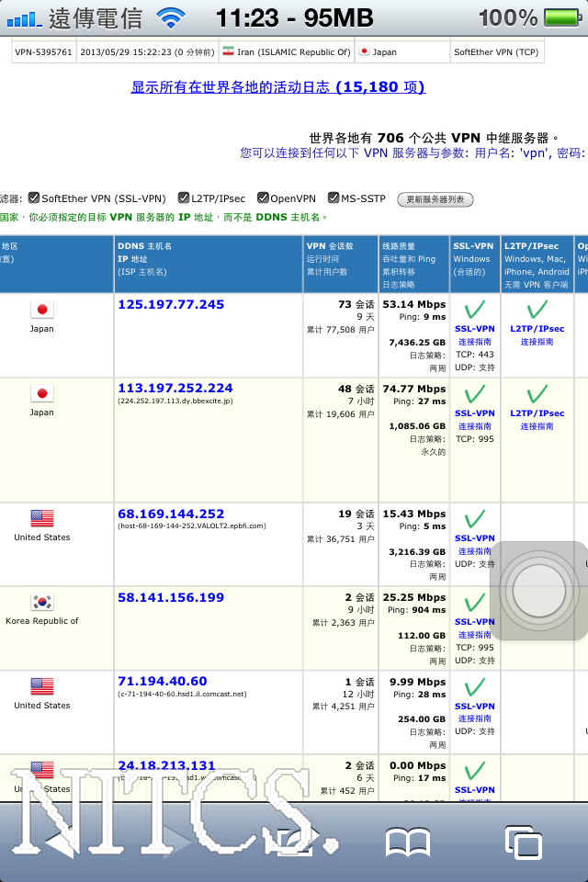The height and width of the screenshot is (882, 588).
Task: Tap SSL-VPN green checkmark for 68.169.144.252
Action: [x=474, y=518]
